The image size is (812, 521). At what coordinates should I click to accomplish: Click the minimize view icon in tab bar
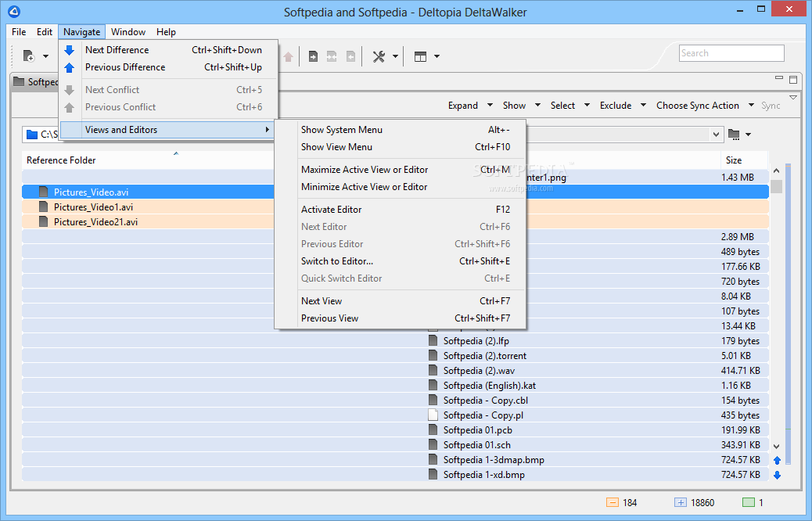point(779,77)
